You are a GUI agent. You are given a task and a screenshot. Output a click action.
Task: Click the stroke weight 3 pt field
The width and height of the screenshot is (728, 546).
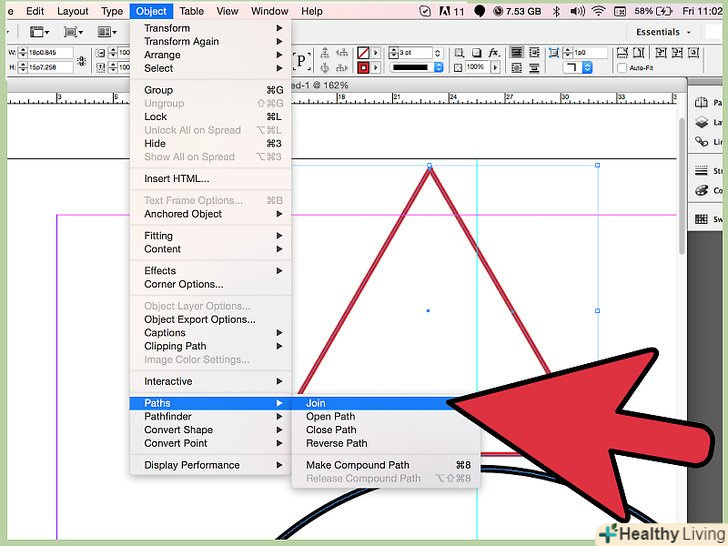click(416, 53)
